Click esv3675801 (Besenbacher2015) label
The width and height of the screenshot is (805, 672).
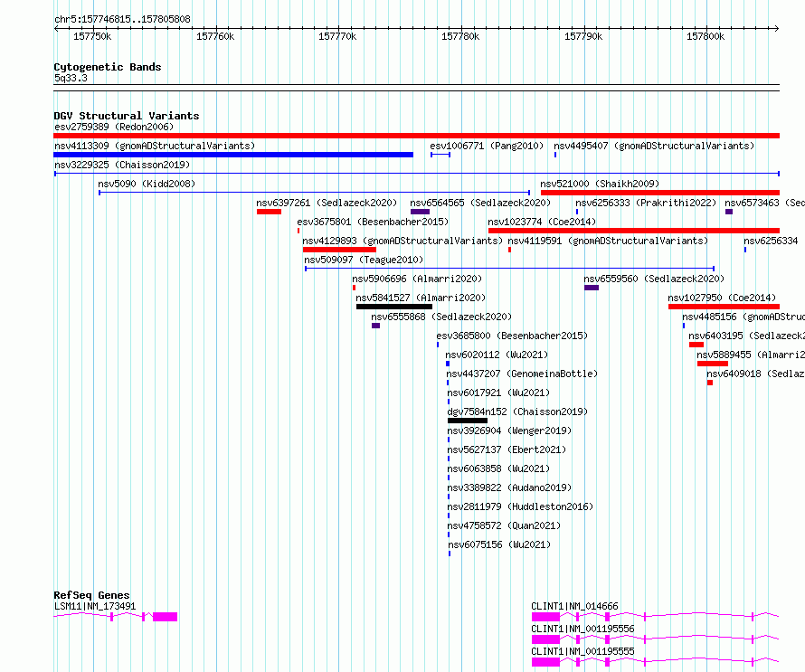[x=373, y=222]
